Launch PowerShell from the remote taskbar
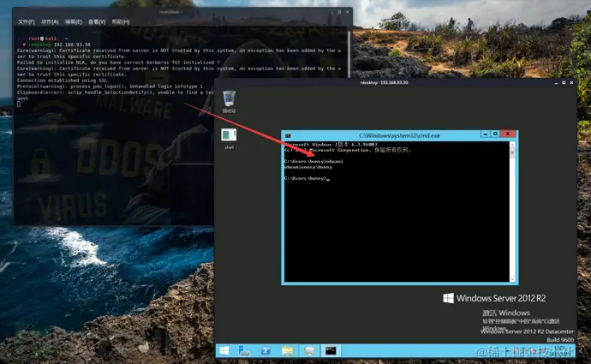The width and height of the screenshot is (591, 364). (x=266, y=351)
